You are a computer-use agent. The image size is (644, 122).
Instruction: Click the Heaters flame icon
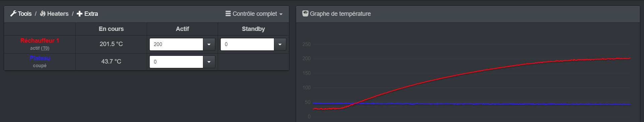(x=43, y=14)
